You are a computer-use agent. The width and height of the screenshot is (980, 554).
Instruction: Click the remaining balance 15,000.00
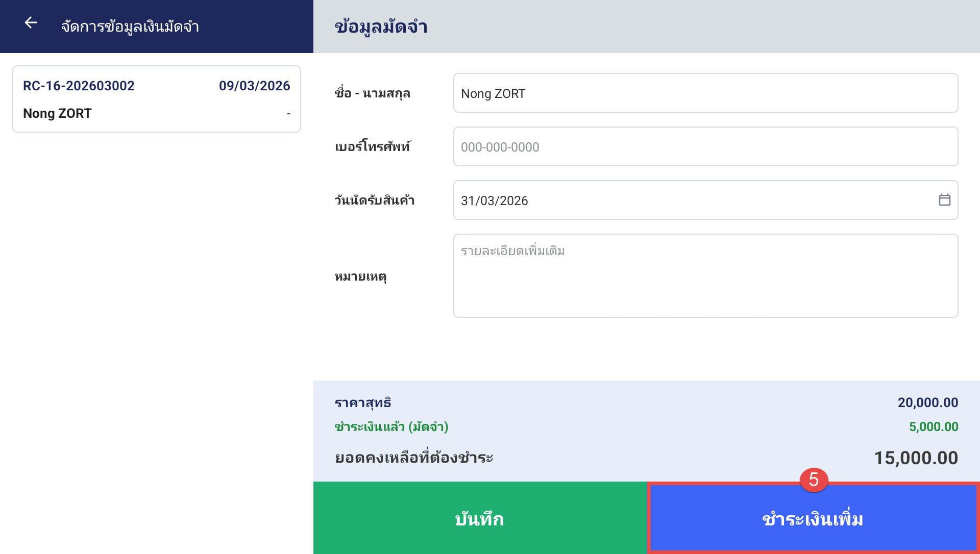click(916, 458)
